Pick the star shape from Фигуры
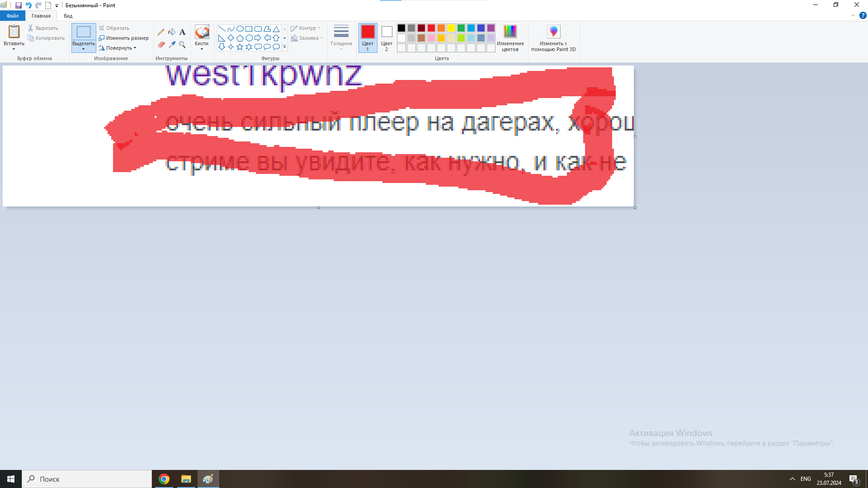868x488 pixels. click(240, 46)
